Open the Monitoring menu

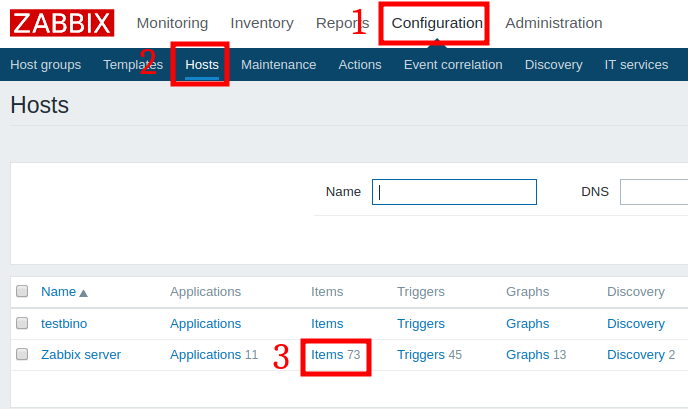click(172, 23)
